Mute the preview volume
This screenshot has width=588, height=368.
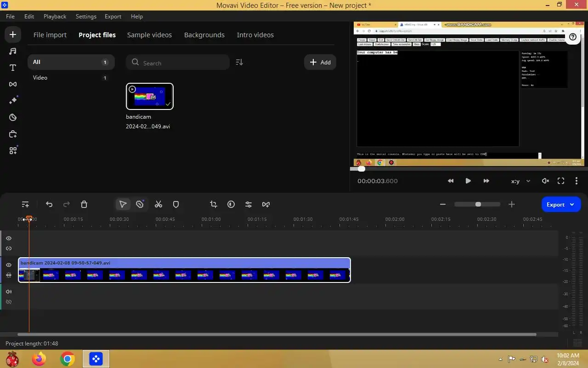545,181
